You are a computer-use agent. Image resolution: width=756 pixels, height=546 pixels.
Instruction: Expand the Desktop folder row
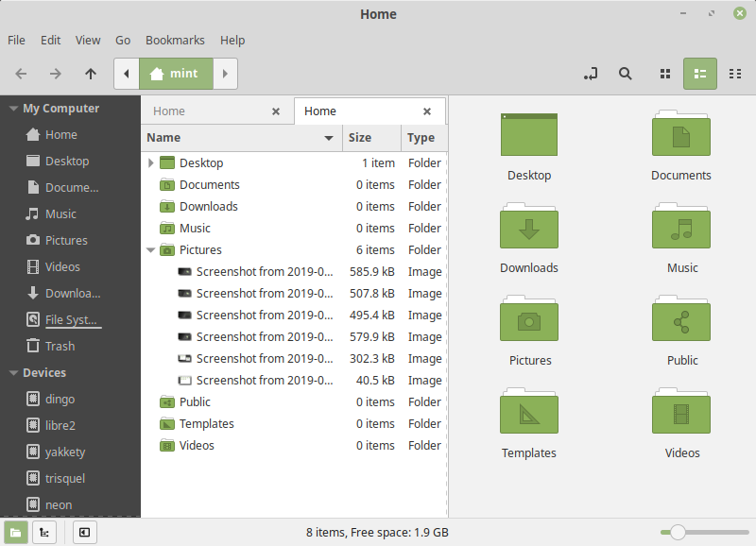pos(150,162)
